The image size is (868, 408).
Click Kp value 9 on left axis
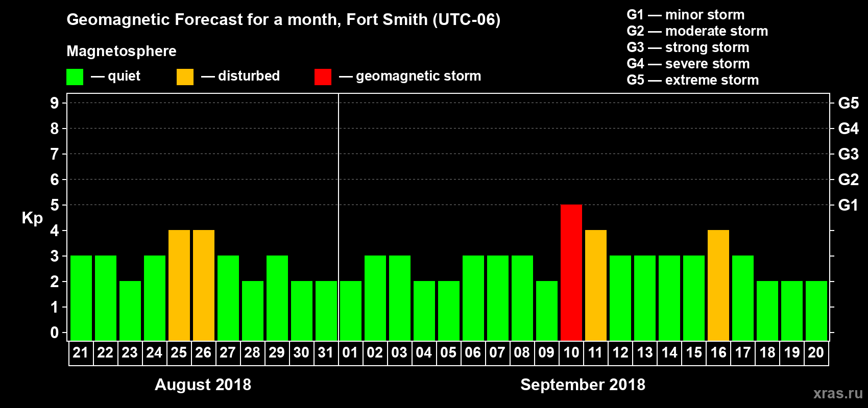[x=54, y=103]
